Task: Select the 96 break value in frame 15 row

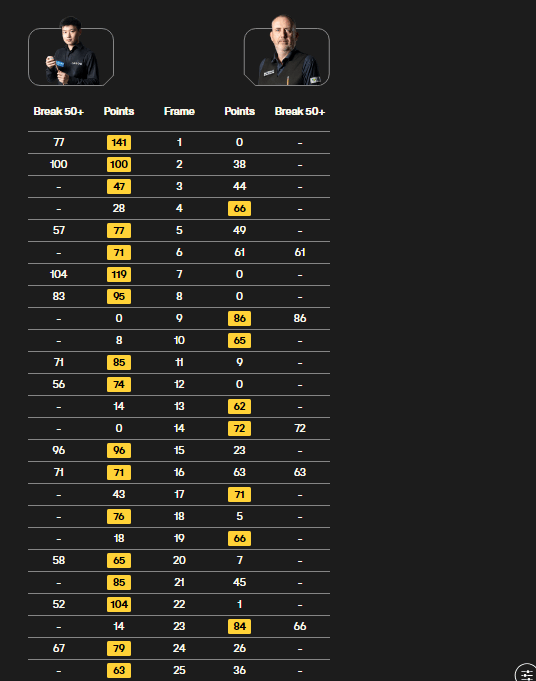Action: 59,450
